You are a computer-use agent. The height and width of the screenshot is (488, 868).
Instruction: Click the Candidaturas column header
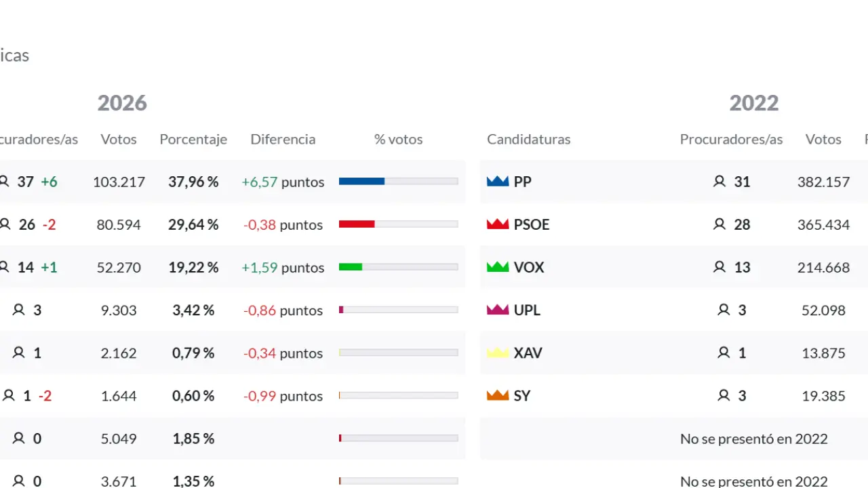[x=529, y=139]
